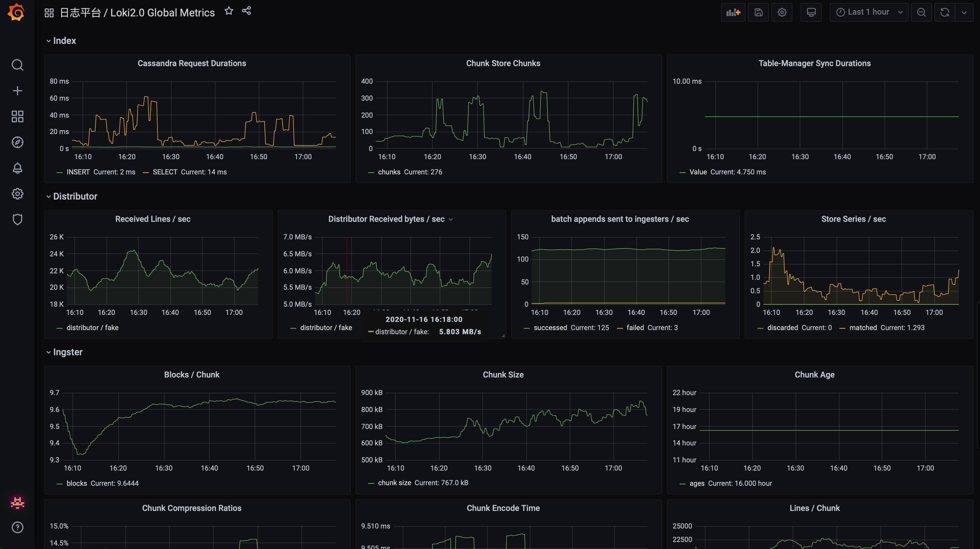
Task: Click the SELECT legend color line
Action: pyautogui.click(x=146, y=173)
